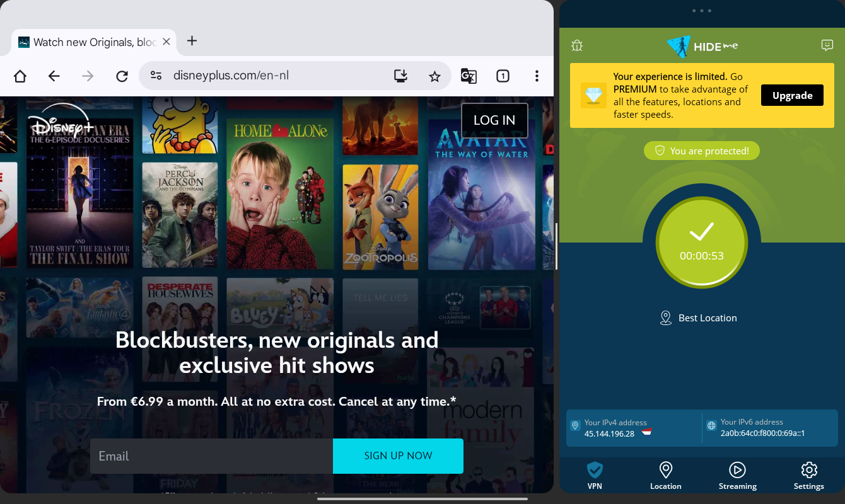The height and width of the screenshot is (504, 845).
Task: Select the Zootropolis poster
Action: [380, 216]
